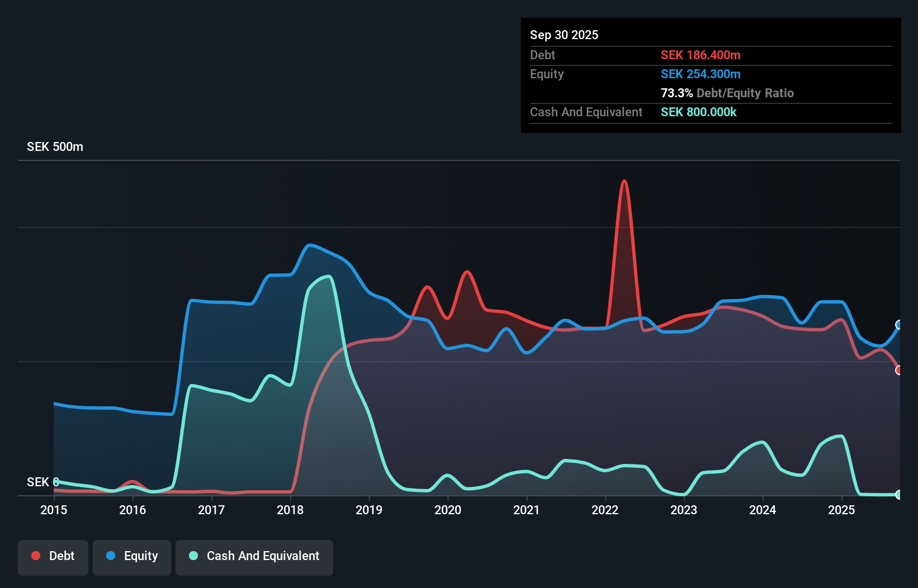Select the blue Equity endpoint marker on chart edge
The width and height of the screenshot is (918, 588).
899,324
